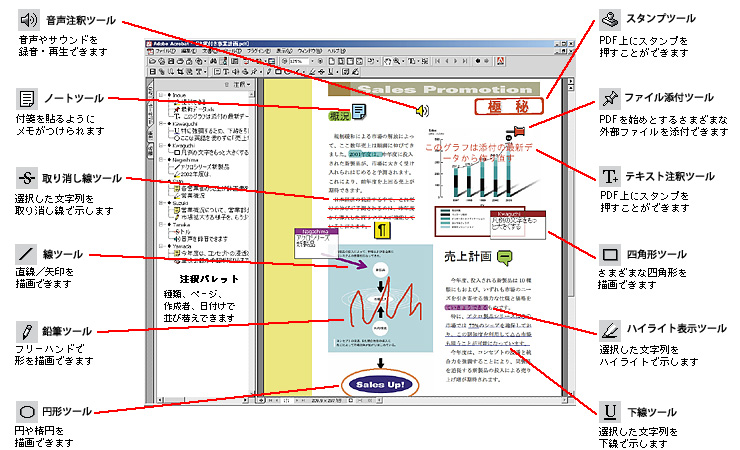Click the red Adobe logo icon
The width and height of the screenshot is (740, 450).
(x=500, y=61)
